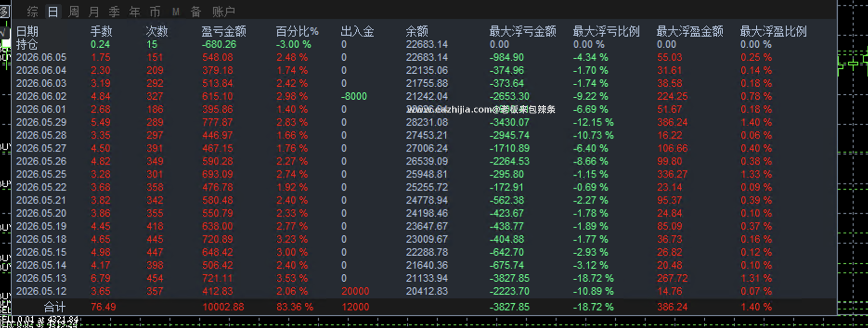Viewport: 868px width, 328px height.
Task: Click the 盈亏金额 column header
Action: (x=224, y=32)
